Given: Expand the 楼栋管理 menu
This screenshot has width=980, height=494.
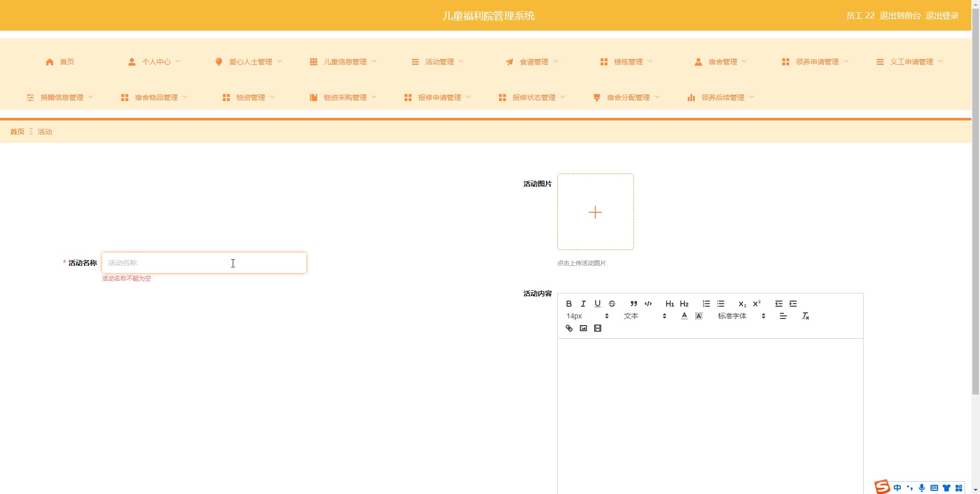Looking at the screenshot, I should pos(626,62).
